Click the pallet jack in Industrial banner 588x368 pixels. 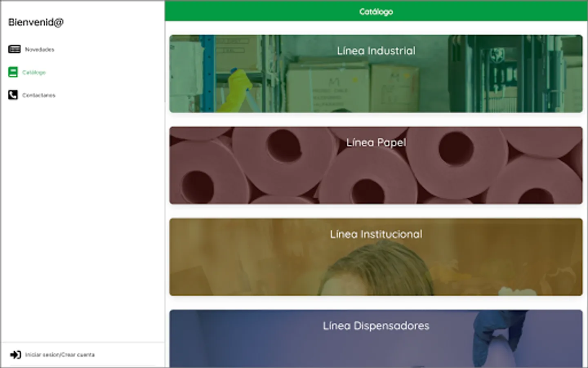tap(498, 75)
